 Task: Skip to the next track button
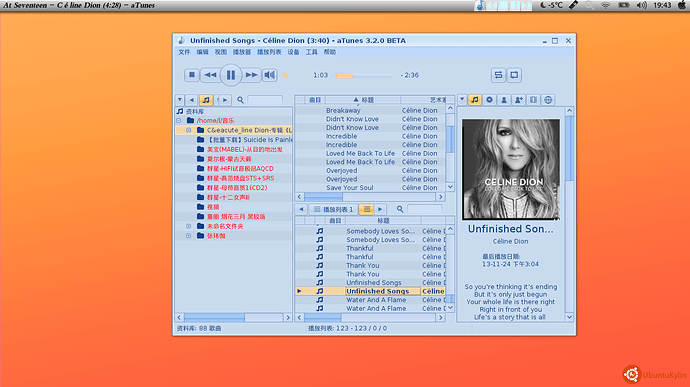(x=251, y=75)
